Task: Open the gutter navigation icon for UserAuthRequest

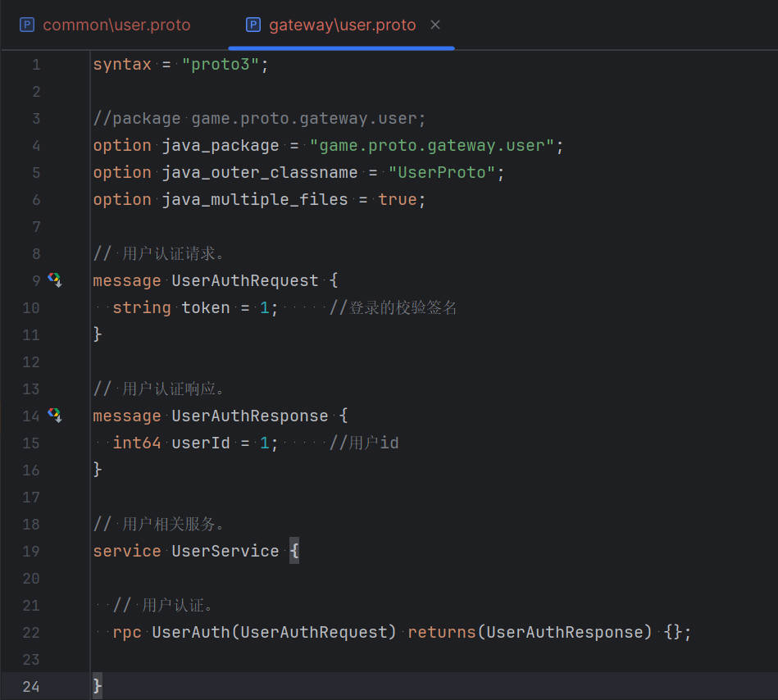Action: pyautogui.click(x=55, y=280)
